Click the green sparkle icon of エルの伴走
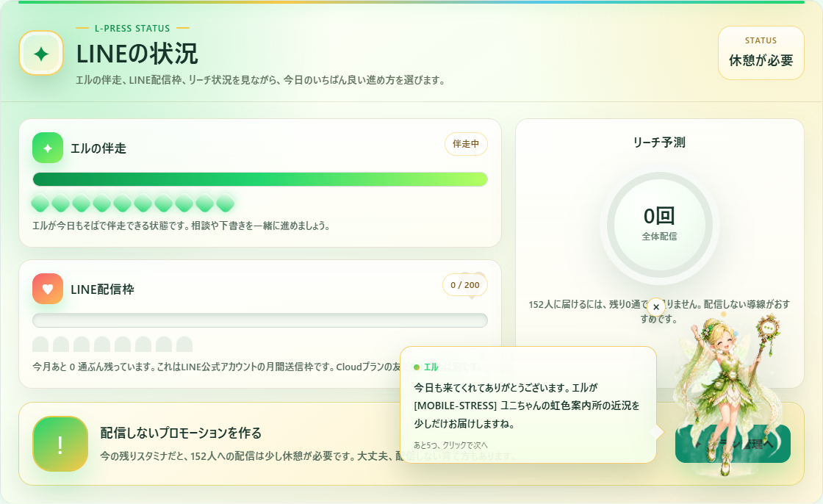 click(x=48, y=148)
